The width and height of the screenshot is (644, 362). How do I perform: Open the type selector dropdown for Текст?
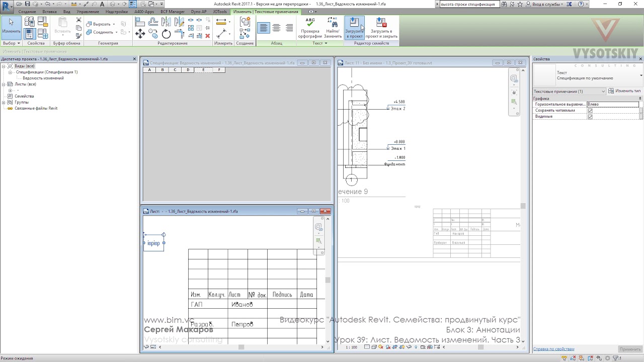(x=641, y=75)
